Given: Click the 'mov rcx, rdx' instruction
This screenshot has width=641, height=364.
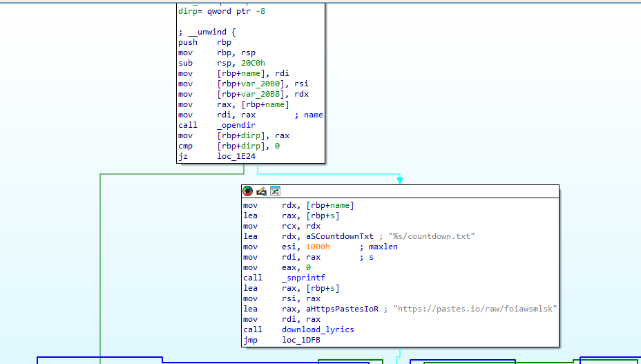Looking at the screenshot, I should [x=282, y=226].
